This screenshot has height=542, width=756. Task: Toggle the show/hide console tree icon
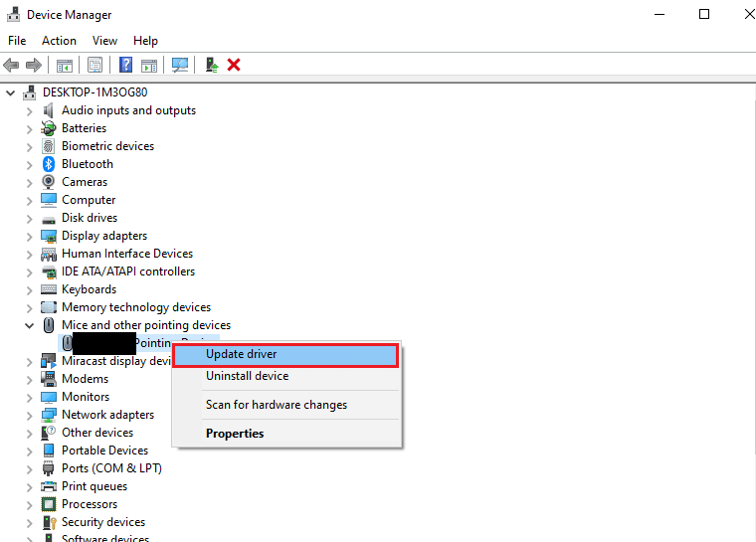point(64,65)
